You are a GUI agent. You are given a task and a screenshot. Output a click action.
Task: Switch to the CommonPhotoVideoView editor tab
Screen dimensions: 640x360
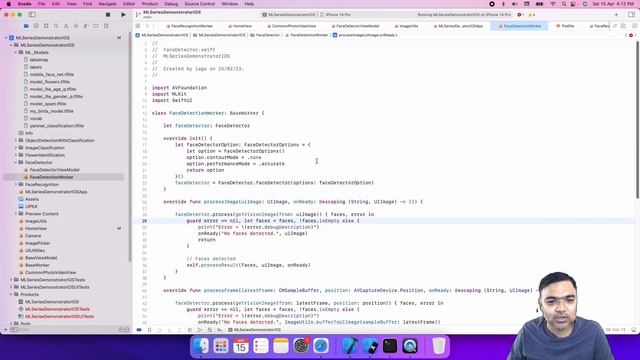pyautogui.click(x=291, y=26)
